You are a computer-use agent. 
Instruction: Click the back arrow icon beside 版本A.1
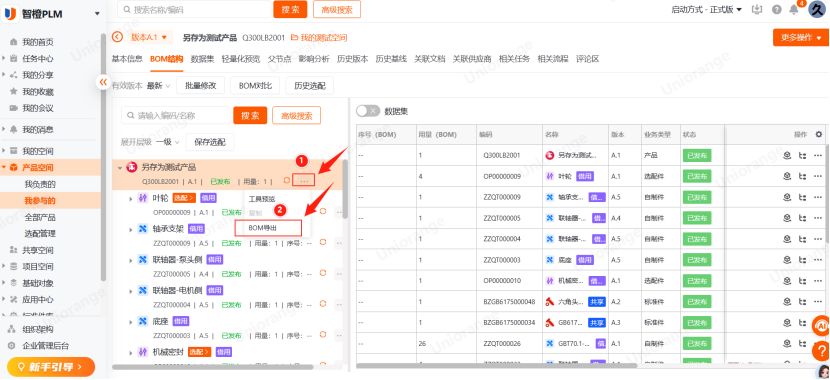point(118,37)
